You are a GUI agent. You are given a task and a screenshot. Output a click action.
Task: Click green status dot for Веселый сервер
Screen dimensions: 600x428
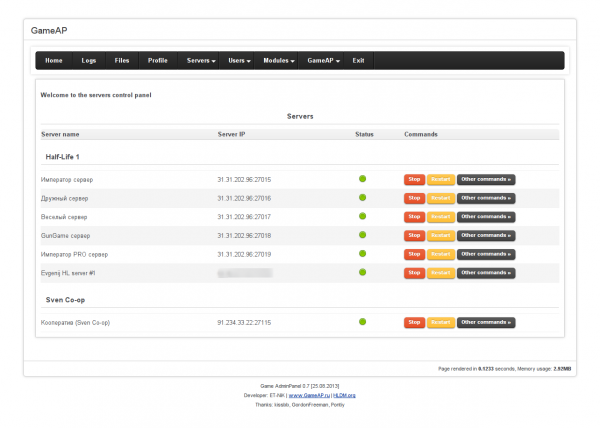coord(362,216)
